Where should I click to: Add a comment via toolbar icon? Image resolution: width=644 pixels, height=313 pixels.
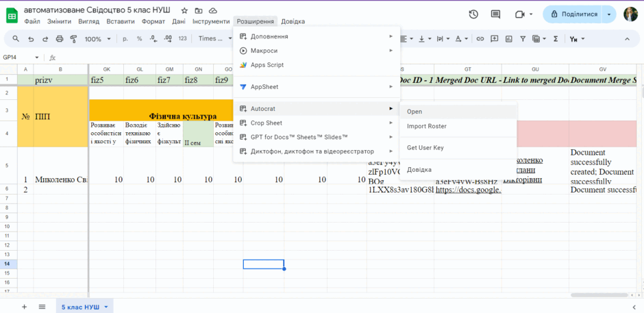[x=495, y=38]
